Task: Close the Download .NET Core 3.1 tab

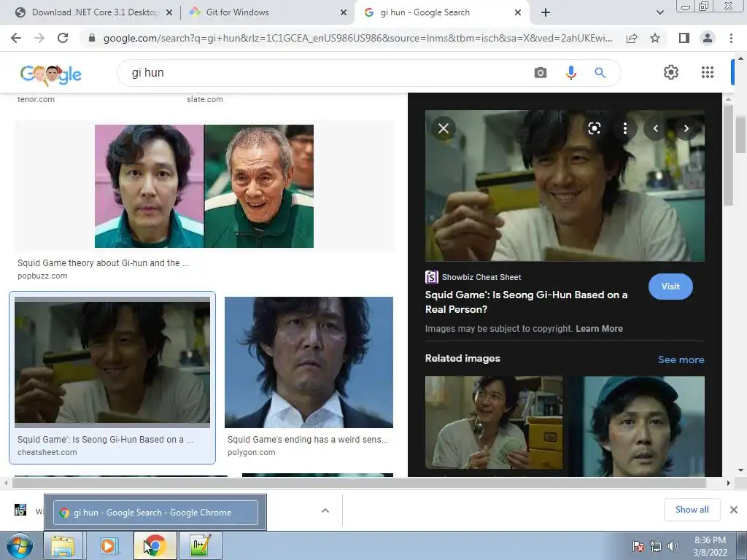Action: [169, 13]
